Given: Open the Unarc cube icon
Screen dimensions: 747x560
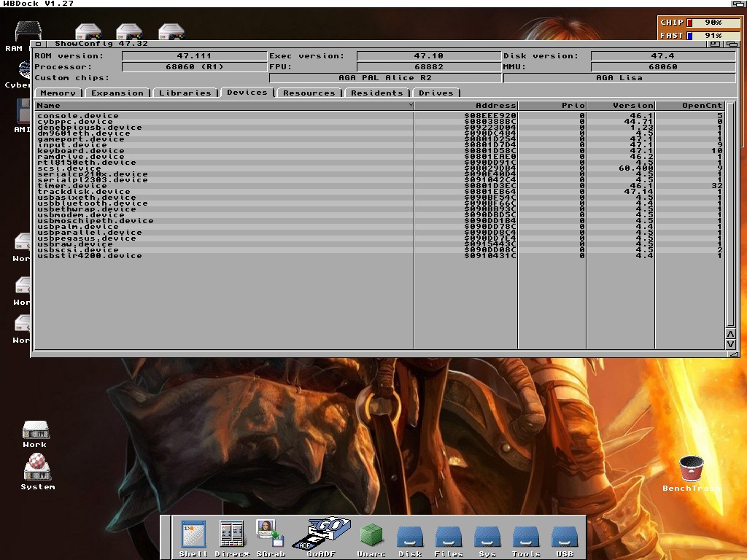Looking at the screenshot, I should (371, 540).
